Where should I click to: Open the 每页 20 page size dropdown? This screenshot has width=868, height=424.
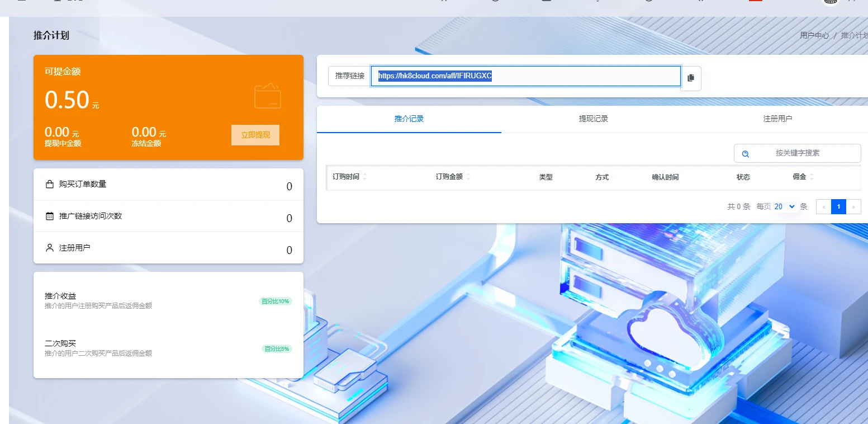785,206
